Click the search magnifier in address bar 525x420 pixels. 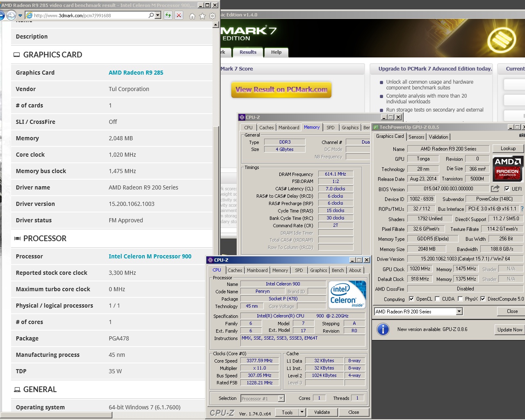pos(151,15)
